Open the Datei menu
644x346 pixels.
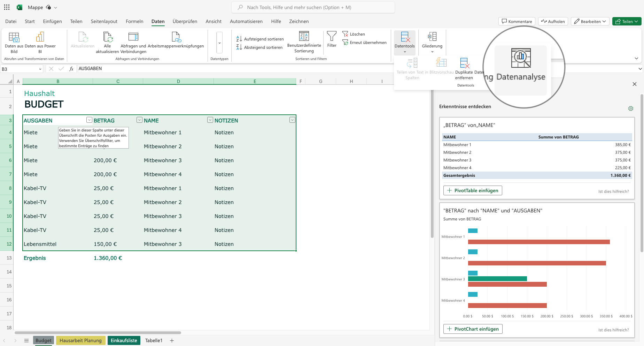[11, 21]
